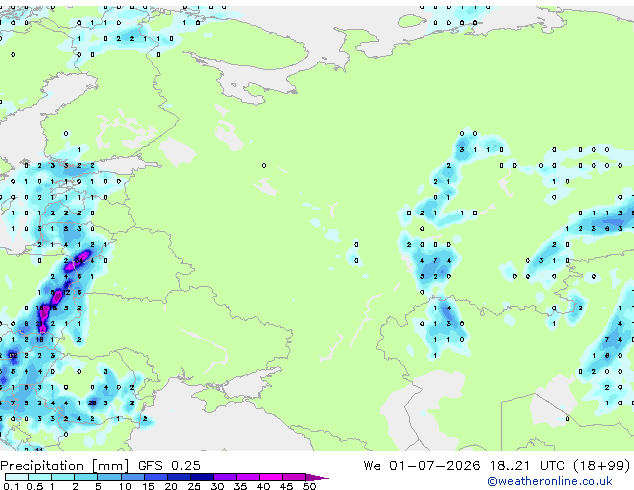Viewport: 634px width, 490px height.
Task: Click the '45' legend label
Action: pyautogui.click(x=286, y=486)
